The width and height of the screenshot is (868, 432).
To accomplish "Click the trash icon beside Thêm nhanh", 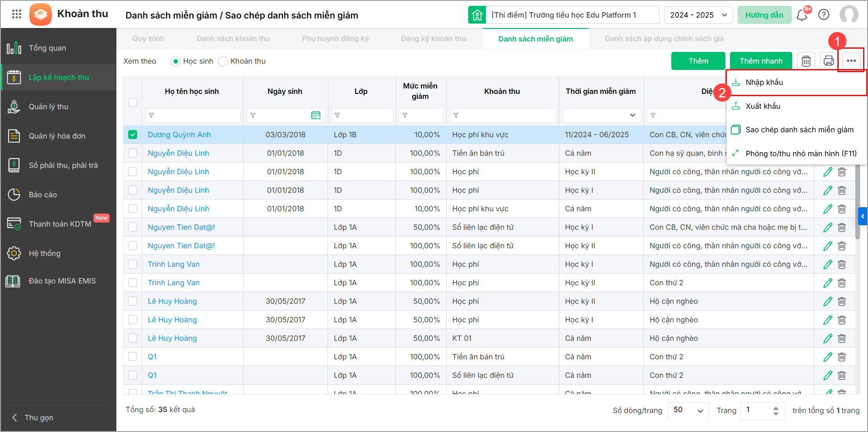I will click(x=806, y=61).
